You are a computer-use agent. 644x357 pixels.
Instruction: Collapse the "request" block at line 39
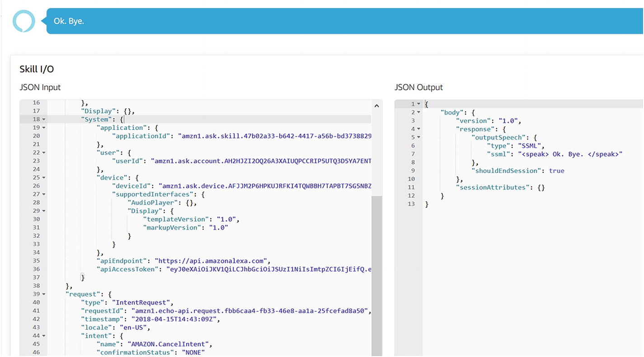tap(44, 294)
